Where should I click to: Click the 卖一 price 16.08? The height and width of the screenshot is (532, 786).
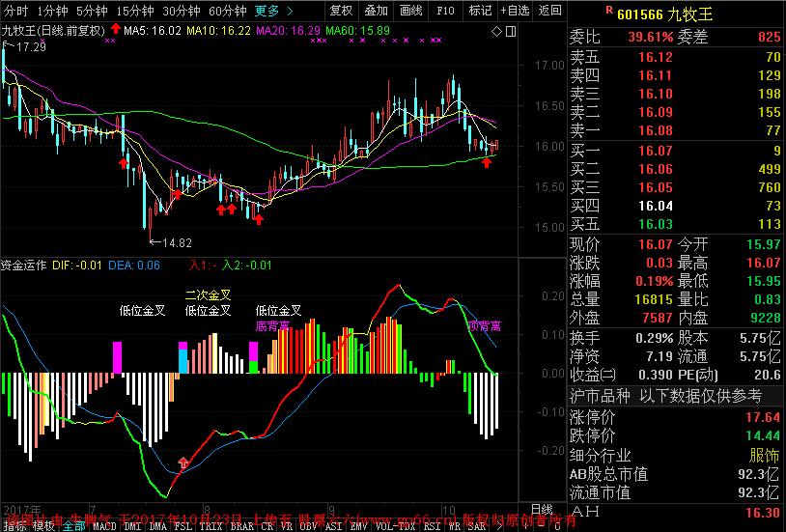pyautogui.click(x=656, y=131)
